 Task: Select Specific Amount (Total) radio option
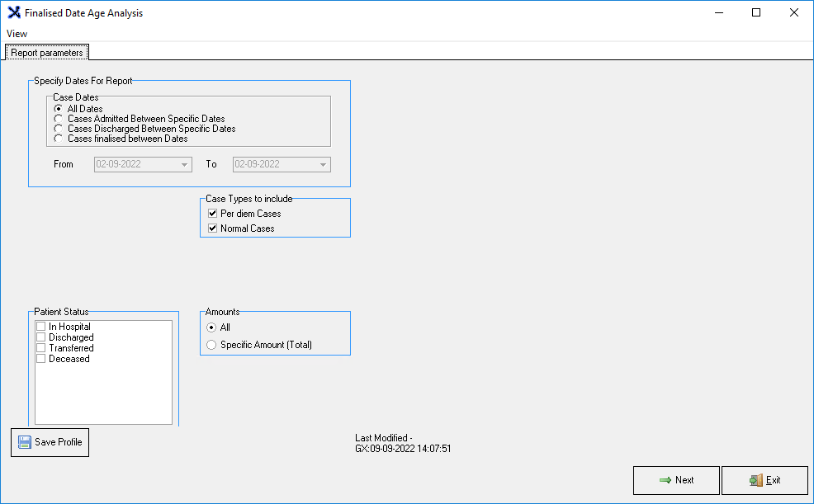click(211, 345)
